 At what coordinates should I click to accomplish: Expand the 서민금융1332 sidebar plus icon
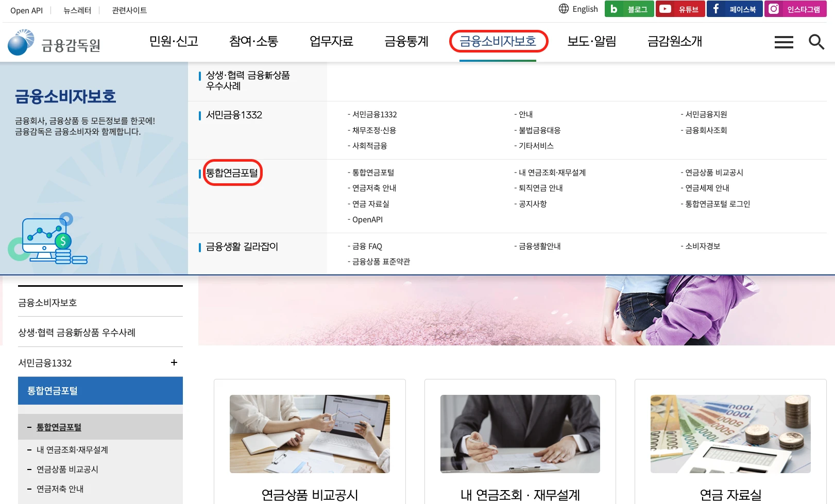pos(174,362)
